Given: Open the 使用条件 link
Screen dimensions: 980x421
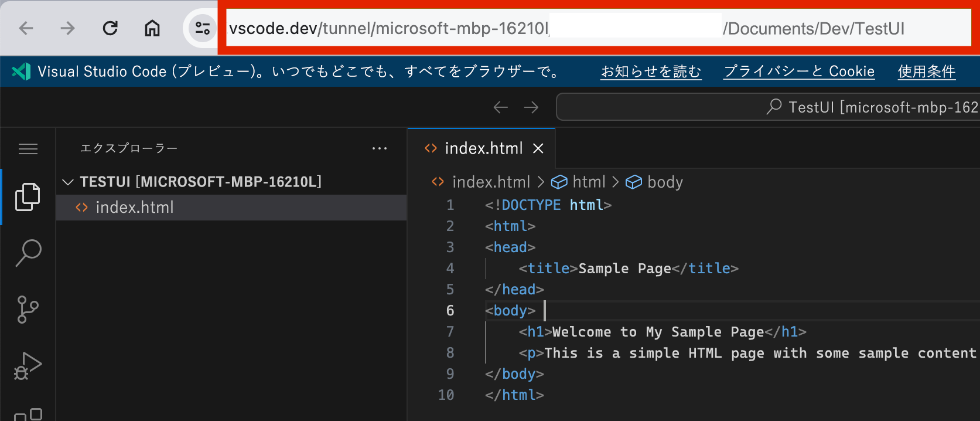Looking at the screenshot, I should coord(927,72).
